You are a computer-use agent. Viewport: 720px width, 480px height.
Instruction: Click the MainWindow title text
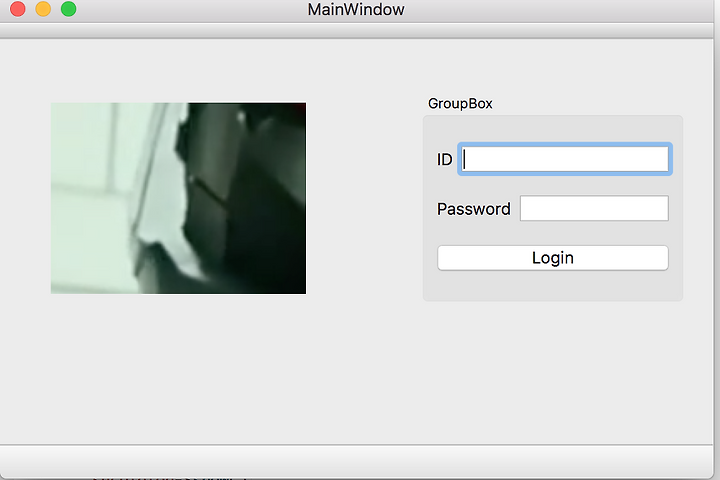point(356,10)
